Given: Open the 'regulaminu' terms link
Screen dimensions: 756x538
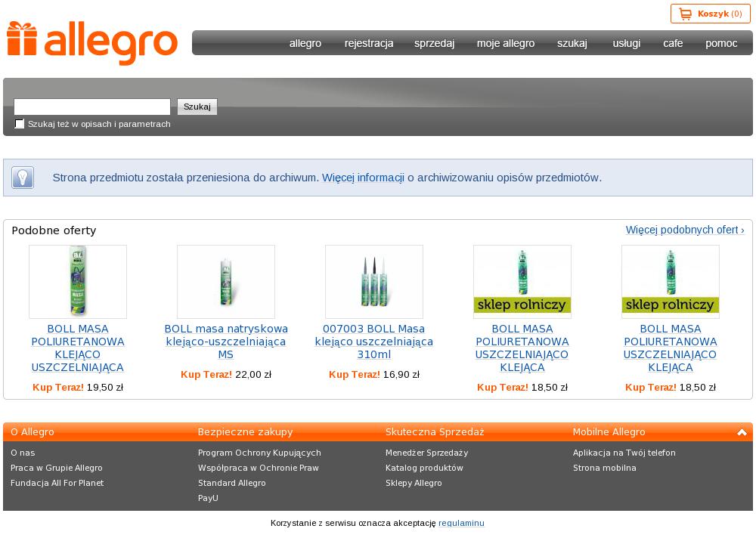Looking at the screenshot, I should click(461, 523).
